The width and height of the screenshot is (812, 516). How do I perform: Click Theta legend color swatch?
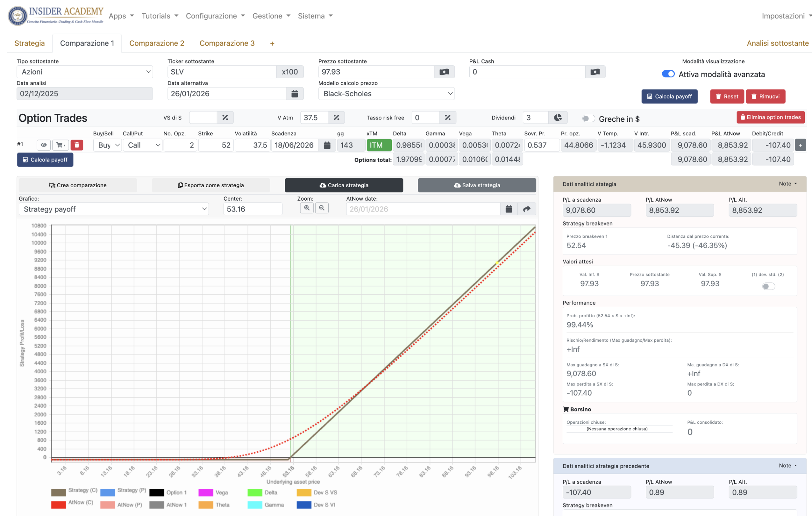(x=206, y=505)
